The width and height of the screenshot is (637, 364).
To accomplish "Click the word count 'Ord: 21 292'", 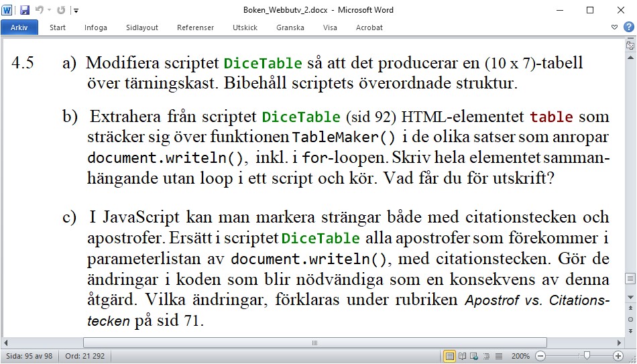I will point(84,356).
